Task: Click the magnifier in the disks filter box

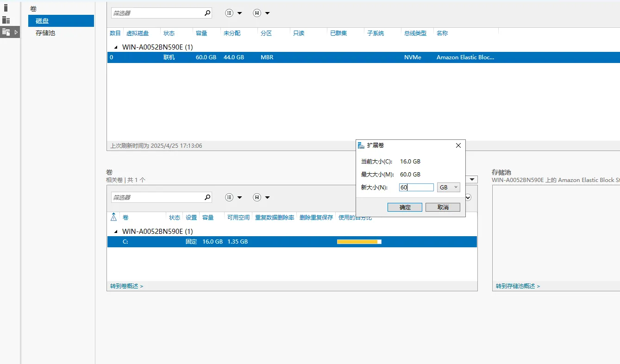Action: pos(207,13)
